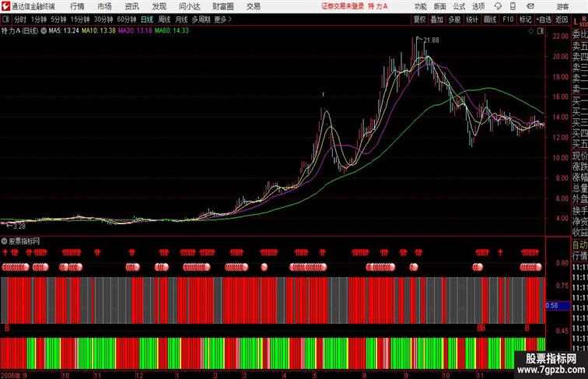
Task: Click the 标记 button
Action: pyautogui.click(x=525, y=19)
